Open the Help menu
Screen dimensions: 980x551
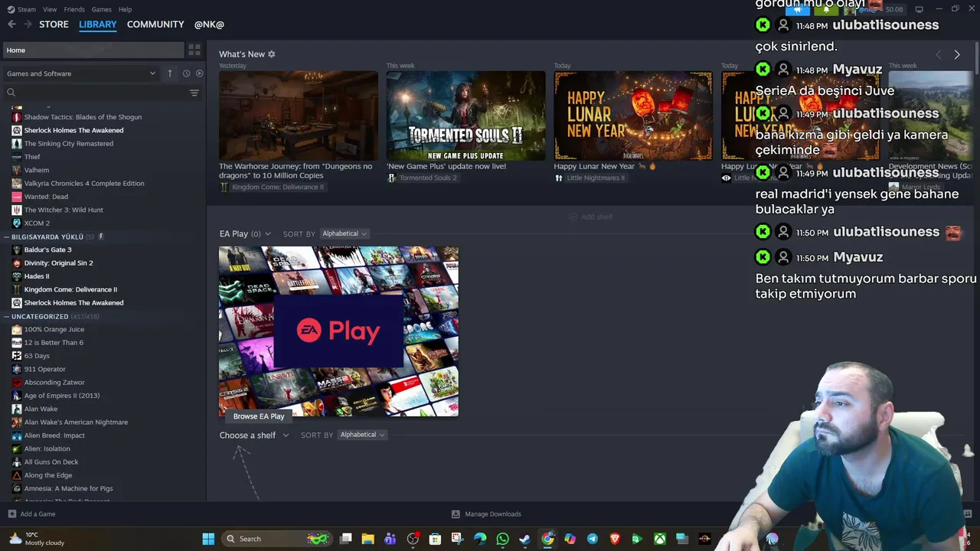[x=125, y=9]
